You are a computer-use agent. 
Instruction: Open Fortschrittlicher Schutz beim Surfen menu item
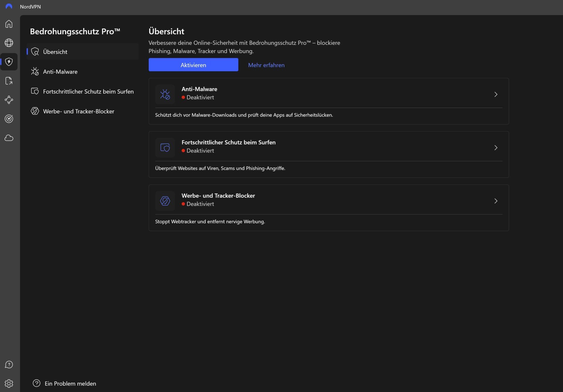[82, 91]
